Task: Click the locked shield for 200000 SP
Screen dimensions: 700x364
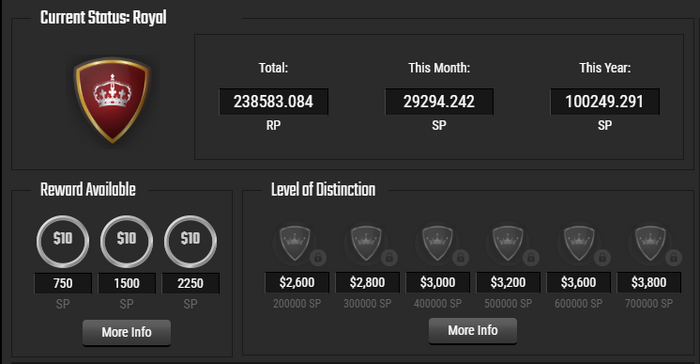Action: [295, 243]
